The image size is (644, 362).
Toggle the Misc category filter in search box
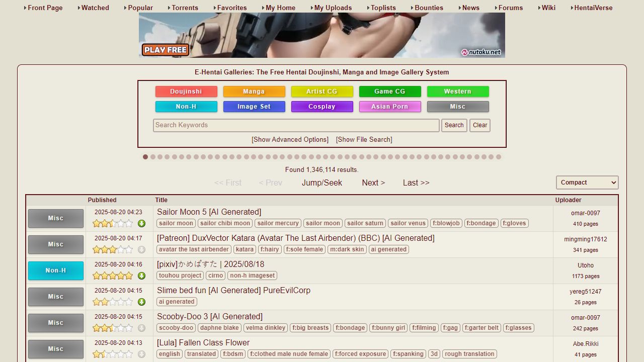point(458,107)
